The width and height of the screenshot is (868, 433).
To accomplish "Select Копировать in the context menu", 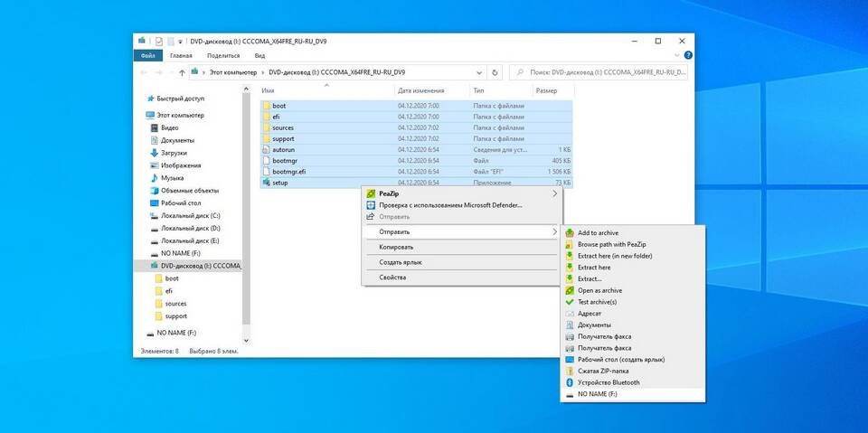I will click(x=396, y=247).
